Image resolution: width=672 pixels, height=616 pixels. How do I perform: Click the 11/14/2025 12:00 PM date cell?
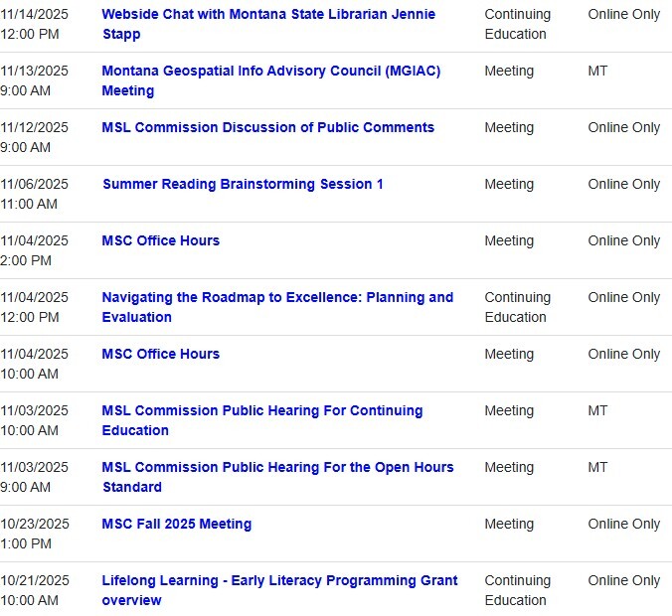tap(35, 25)
